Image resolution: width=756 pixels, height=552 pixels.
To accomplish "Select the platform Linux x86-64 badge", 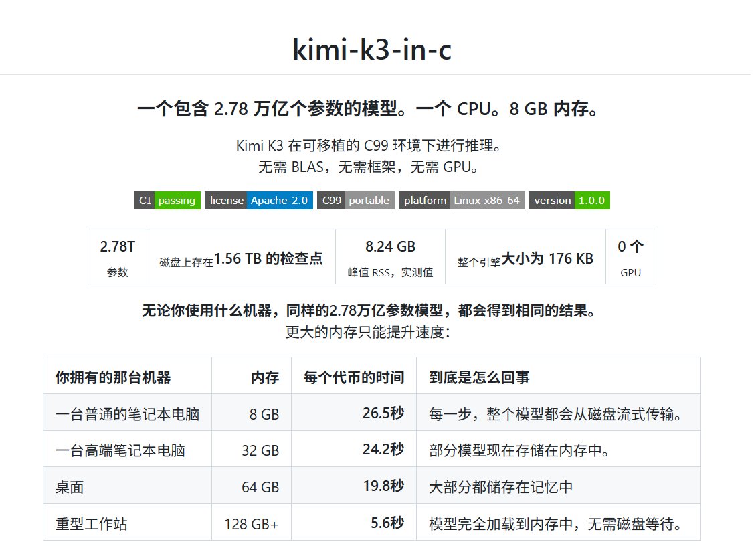I will point(462,201).
